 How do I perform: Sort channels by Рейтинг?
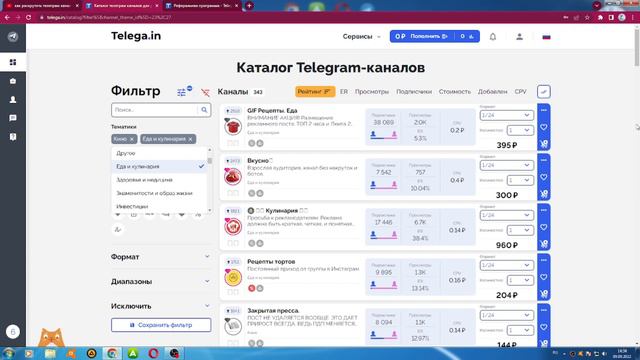315,92
